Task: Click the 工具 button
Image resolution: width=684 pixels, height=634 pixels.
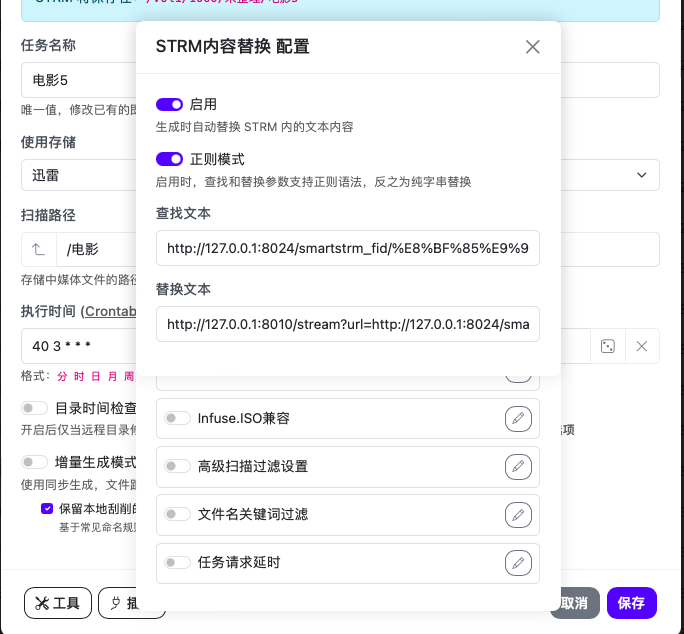Action: 58,603
